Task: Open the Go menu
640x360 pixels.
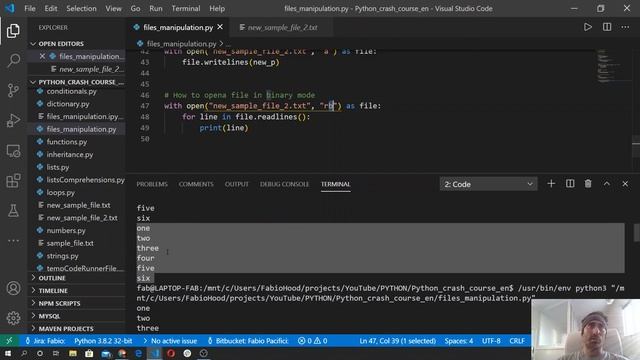Action: click(136, 9)
